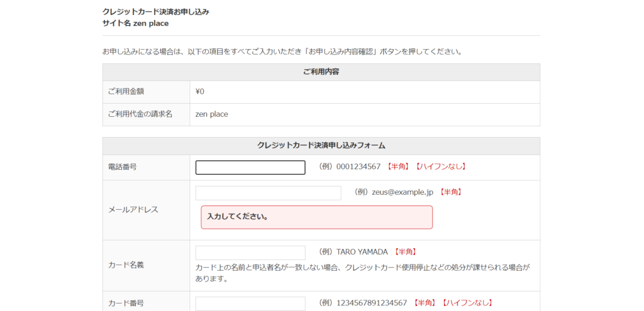Click the 入力してください。 error message box
Image resolution: width=644 pixels, height=311 pixels.
click(316, 217)
